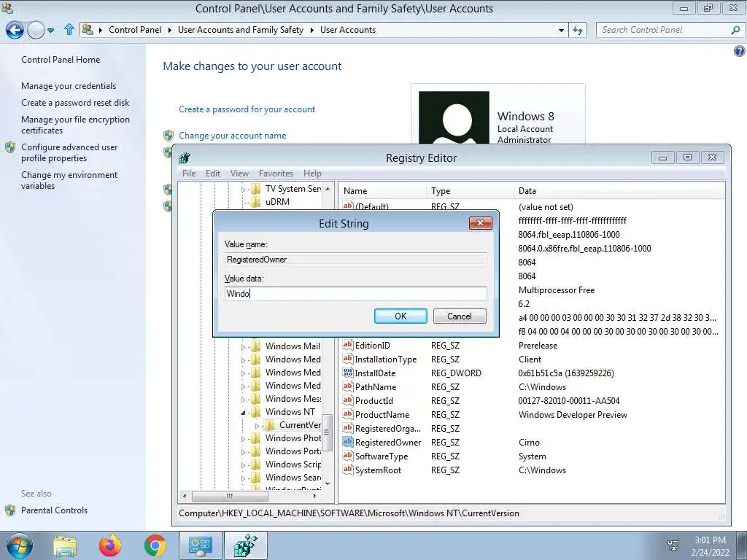Click the network tray icon
The image size is (747, 560).
673,545
